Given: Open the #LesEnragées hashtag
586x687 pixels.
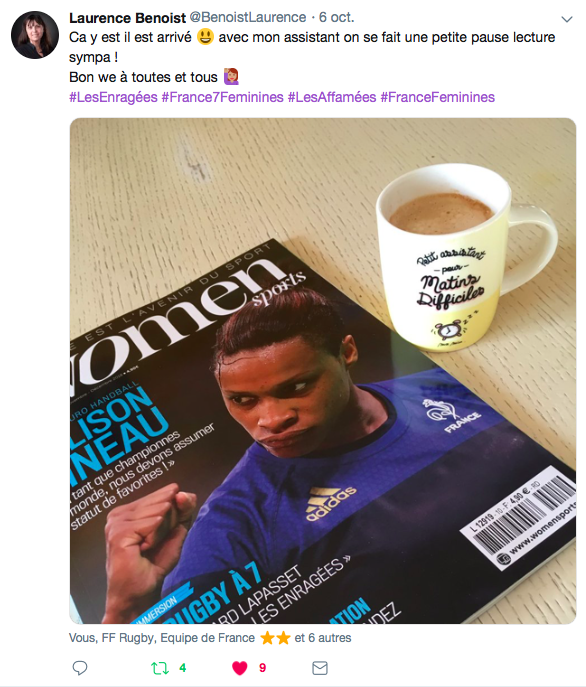Looking at the screenshot, I should [x=113, y=97].
